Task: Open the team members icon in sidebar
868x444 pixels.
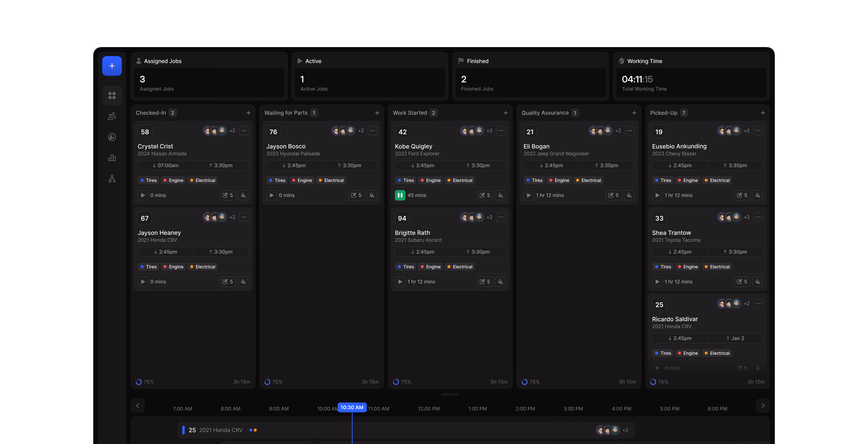Action: point(112,116)
